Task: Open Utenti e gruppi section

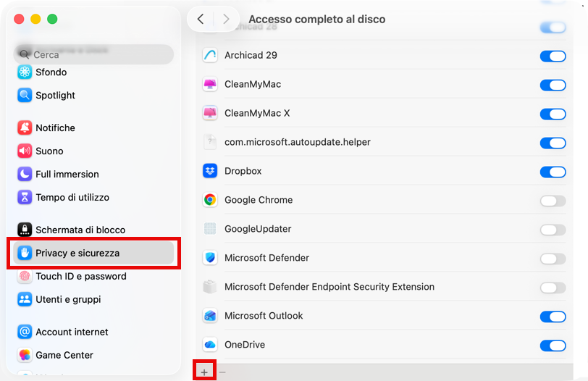Action: pos(68,299)
